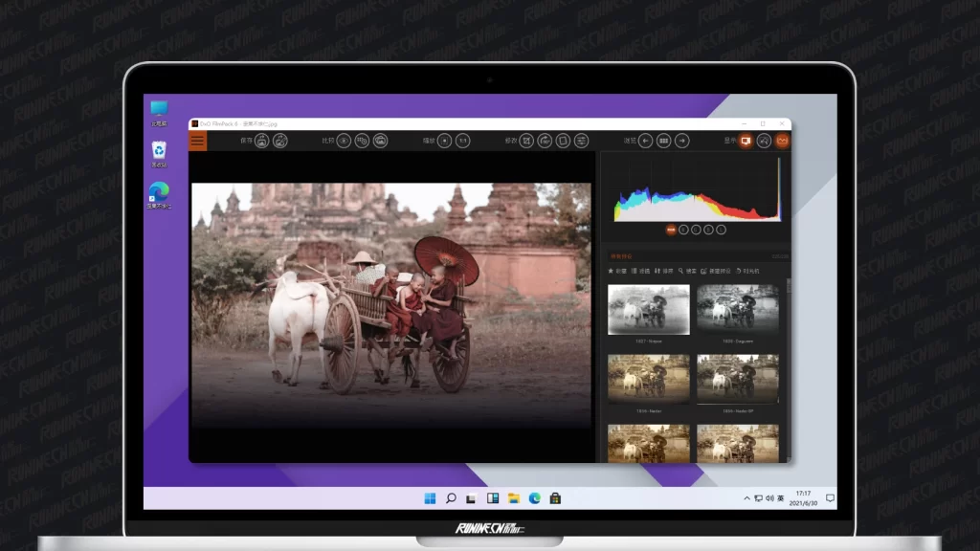Click the side-by-side compare icon
The image size is (980, 551).
(x=362, y=141)
